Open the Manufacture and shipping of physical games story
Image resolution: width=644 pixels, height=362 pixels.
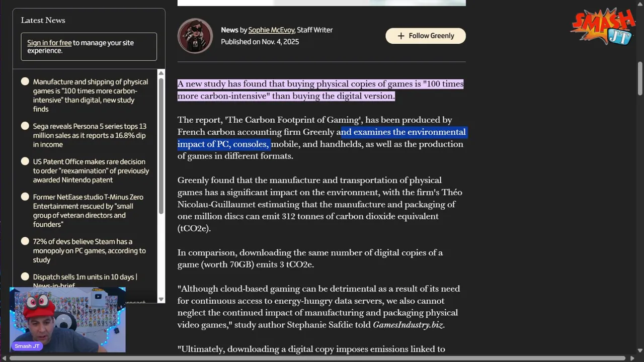coord(91,96)
